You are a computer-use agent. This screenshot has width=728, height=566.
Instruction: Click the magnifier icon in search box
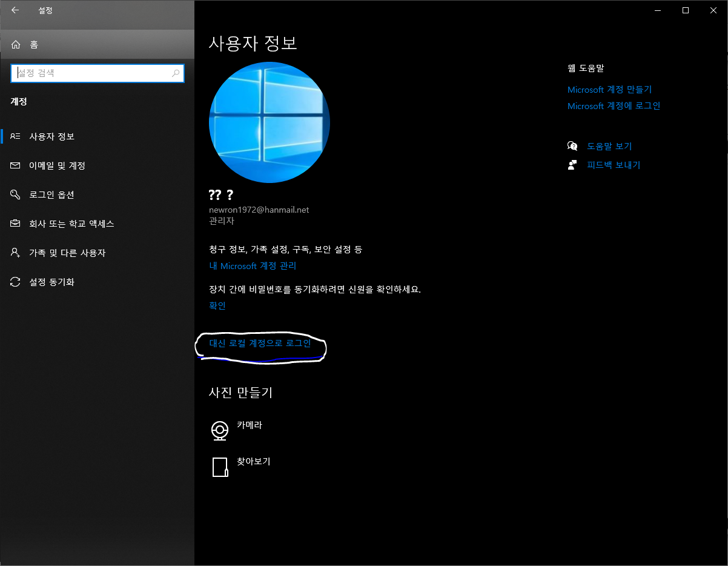pyautogui.click(x=176, y=73)
